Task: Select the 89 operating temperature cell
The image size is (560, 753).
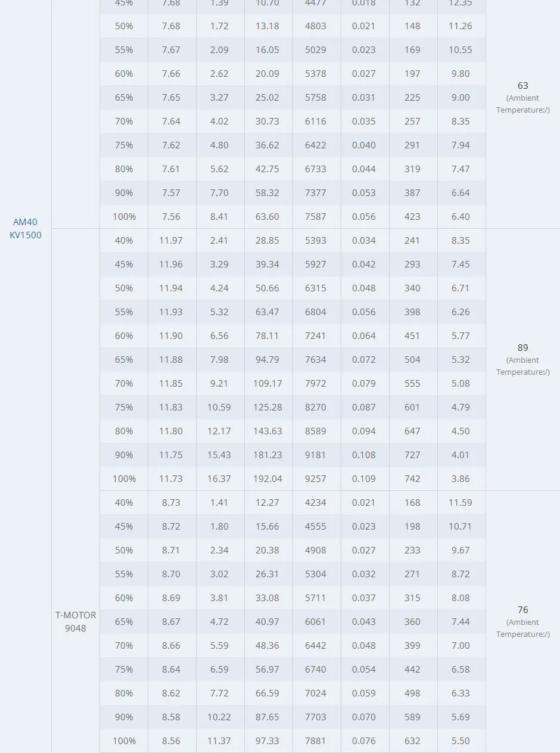Action: [522, 348]
